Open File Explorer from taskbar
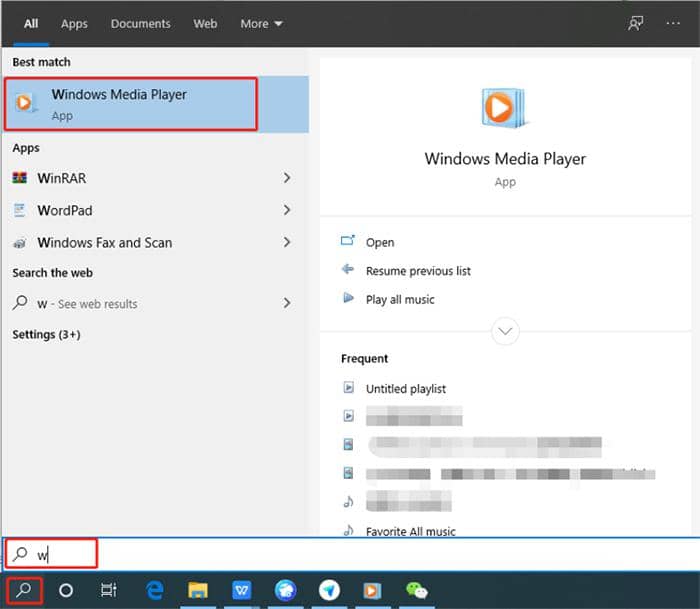 pos(198,590)
